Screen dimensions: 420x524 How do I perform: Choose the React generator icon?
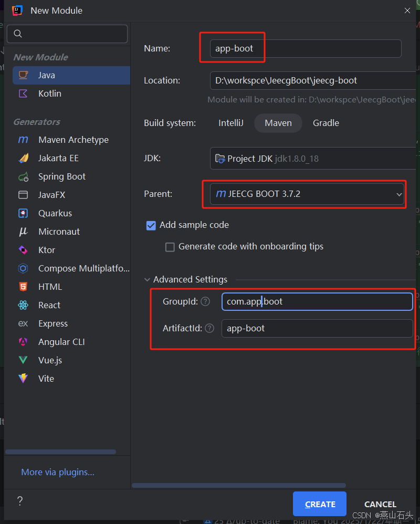(x=23, y=305)
